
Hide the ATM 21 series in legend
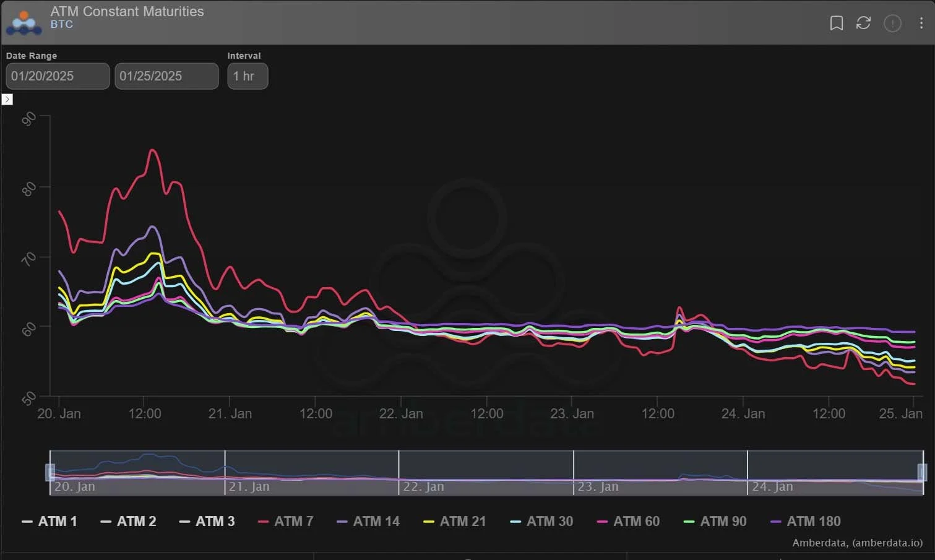click(455, 522)
